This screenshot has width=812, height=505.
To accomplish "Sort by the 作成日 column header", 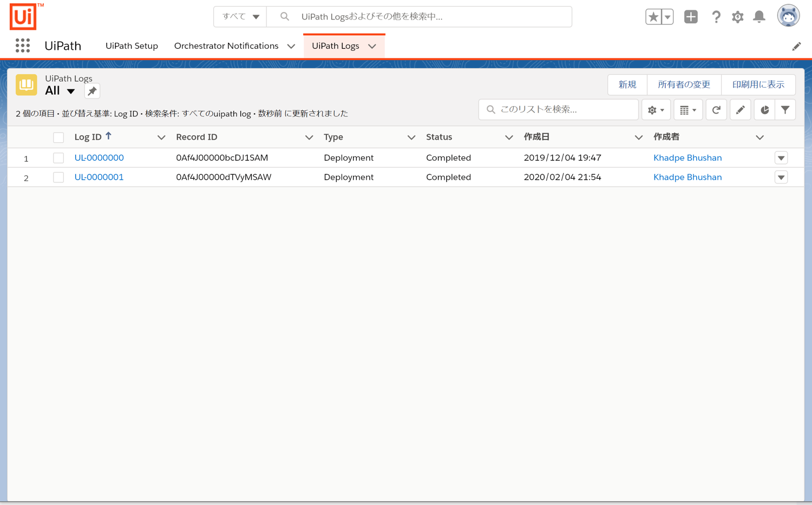I will [x=536, y=137].
